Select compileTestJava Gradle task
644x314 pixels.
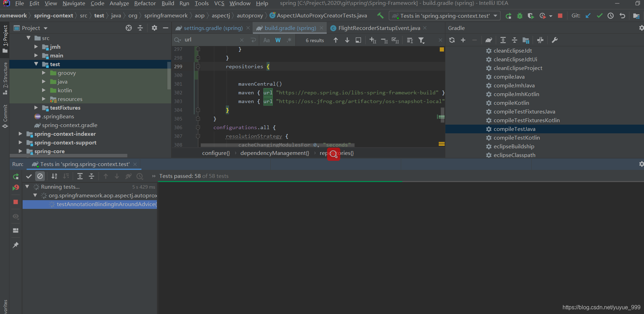coord(515,129)
